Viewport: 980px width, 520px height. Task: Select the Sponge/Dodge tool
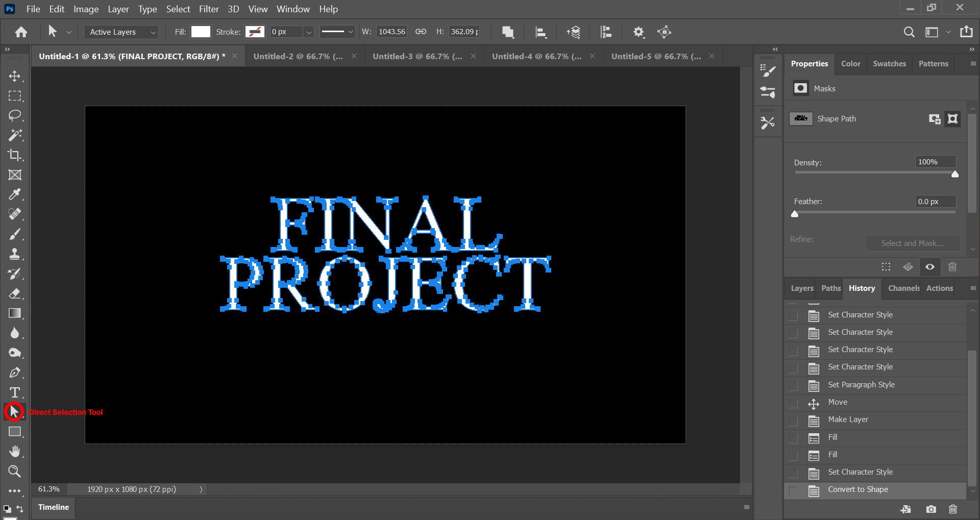pos(14,353)
